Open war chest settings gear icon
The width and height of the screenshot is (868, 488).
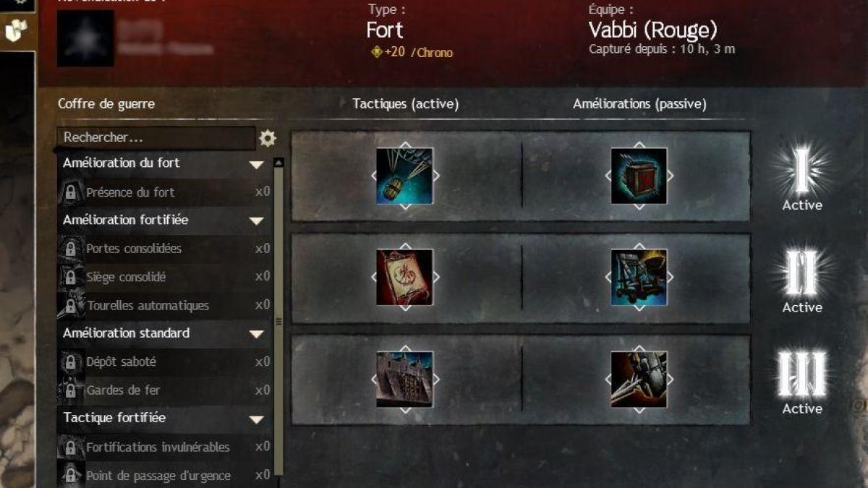268,138
